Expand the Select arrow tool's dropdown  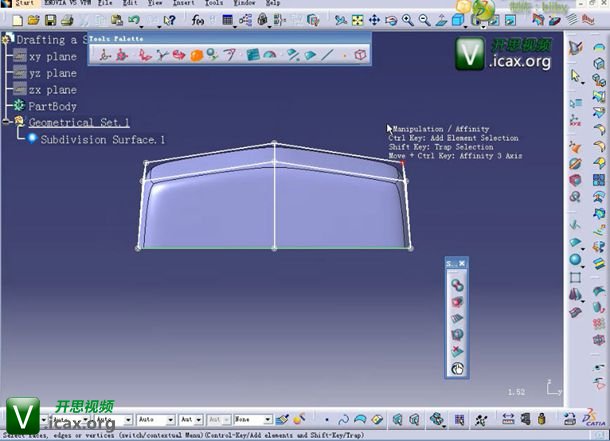[x=583, y=83]
